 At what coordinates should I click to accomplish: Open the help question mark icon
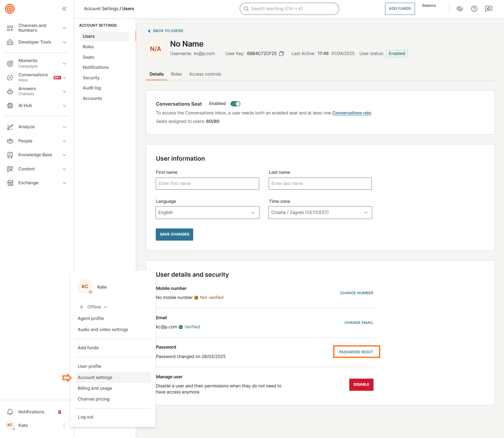click(x=474, y=9)
